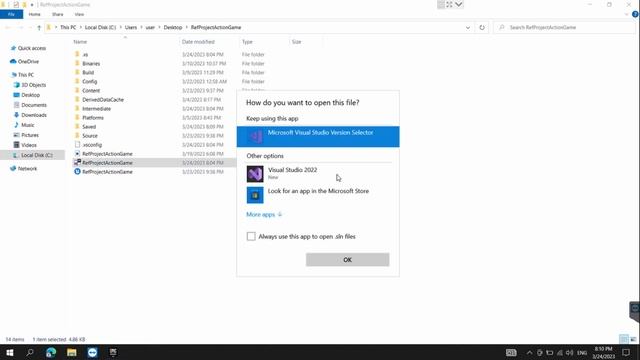Open Epic Games Launcher taskbar icon
Viewport: 640px width, 360px height.
point(113,352)
